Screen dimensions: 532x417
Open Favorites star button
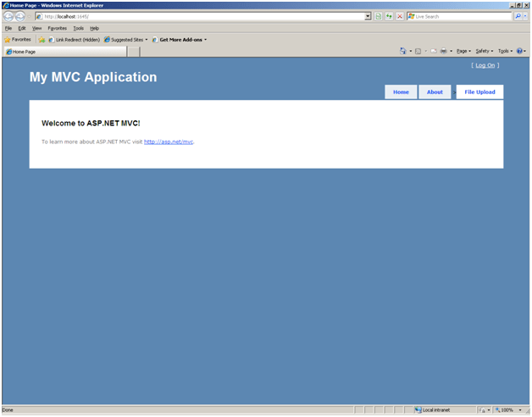[18, 39]
